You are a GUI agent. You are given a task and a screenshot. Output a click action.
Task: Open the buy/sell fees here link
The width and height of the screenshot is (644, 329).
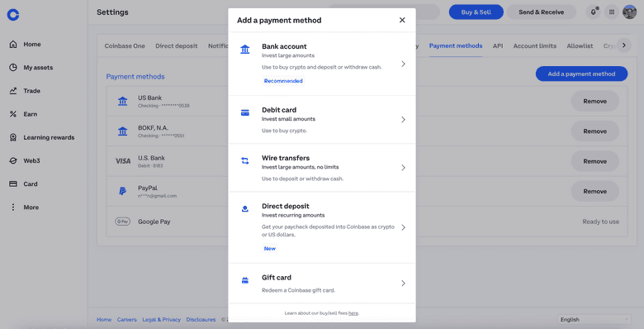point(353,313)
